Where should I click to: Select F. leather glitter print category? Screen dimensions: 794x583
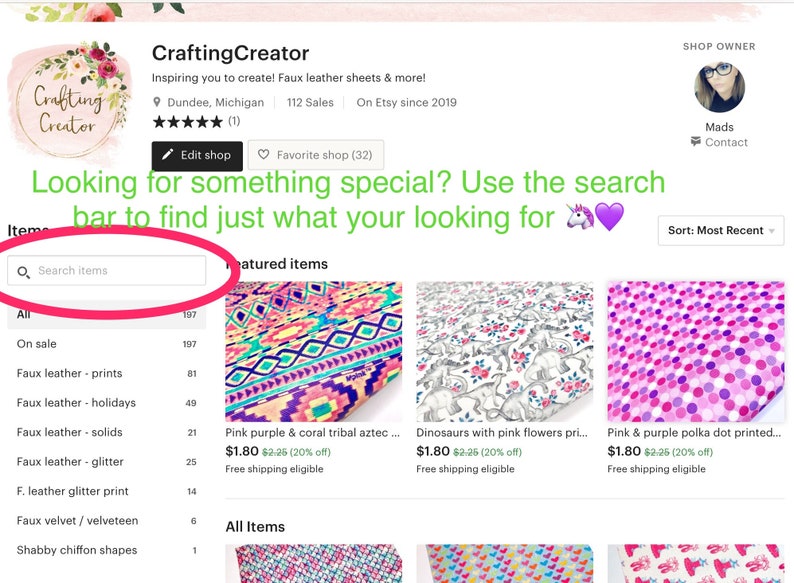point(106,491)
